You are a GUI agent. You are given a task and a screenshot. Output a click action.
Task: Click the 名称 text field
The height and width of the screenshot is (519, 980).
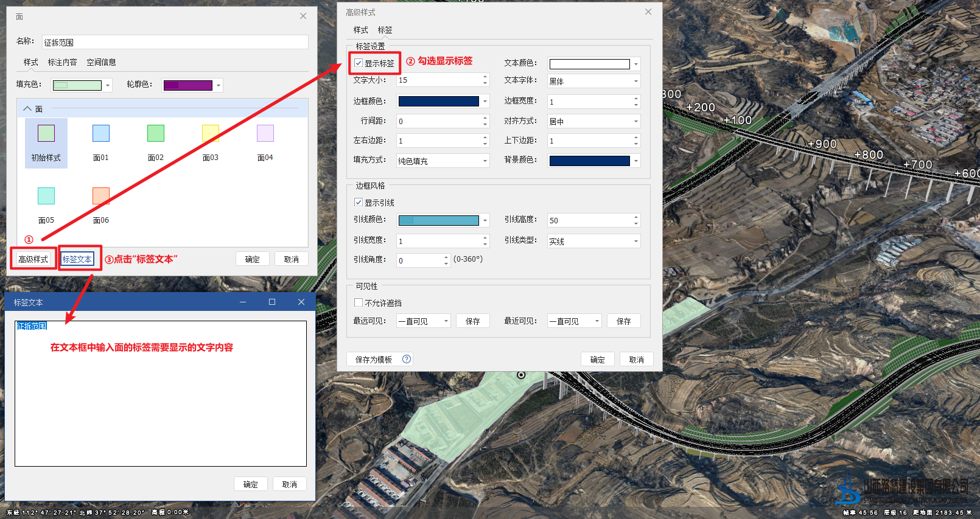pos(175,42)
